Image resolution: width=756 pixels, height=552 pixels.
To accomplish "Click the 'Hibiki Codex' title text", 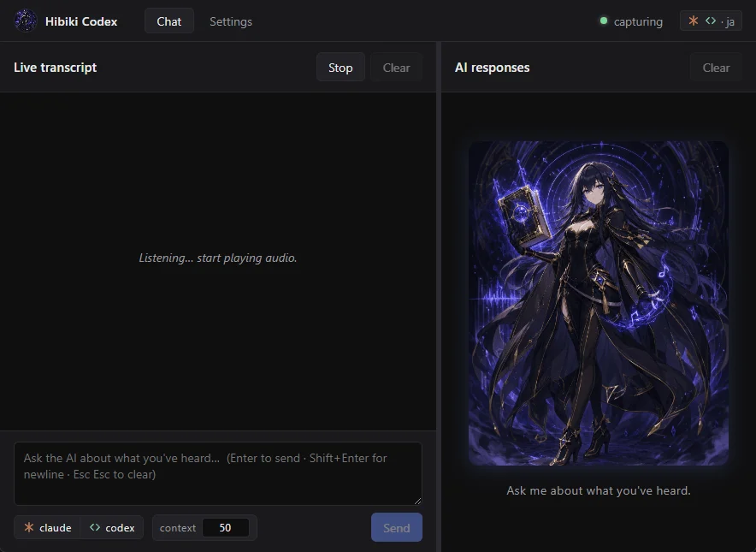I will (x=81, y=21).
